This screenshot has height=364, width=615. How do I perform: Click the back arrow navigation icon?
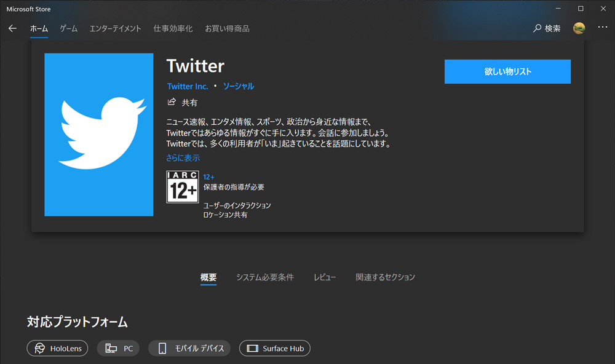point(12,28)
